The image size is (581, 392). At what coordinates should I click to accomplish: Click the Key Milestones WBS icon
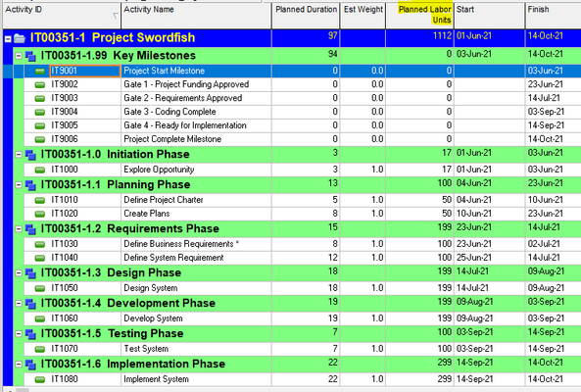tap(30, 56)
